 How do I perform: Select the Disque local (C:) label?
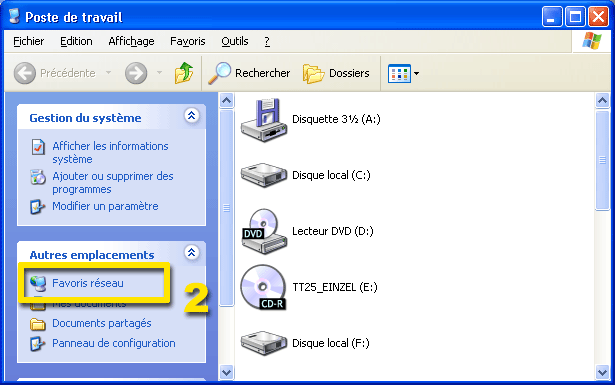(331, 175)
